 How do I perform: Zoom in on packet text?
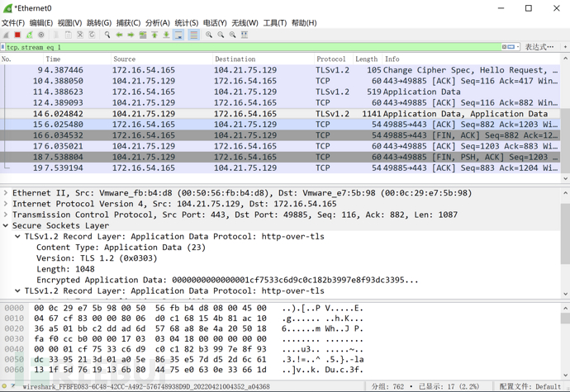[x=209, y=35]
